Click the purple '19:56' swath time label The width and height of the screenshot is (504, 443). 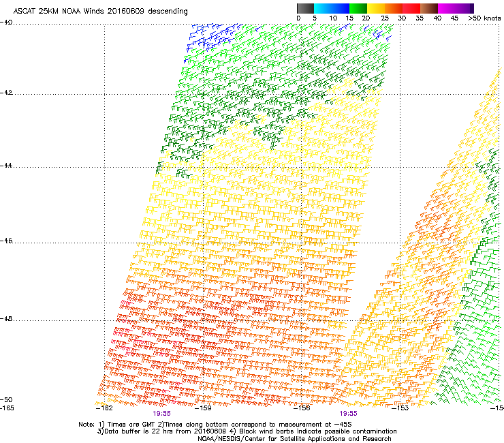pos(161,414)
